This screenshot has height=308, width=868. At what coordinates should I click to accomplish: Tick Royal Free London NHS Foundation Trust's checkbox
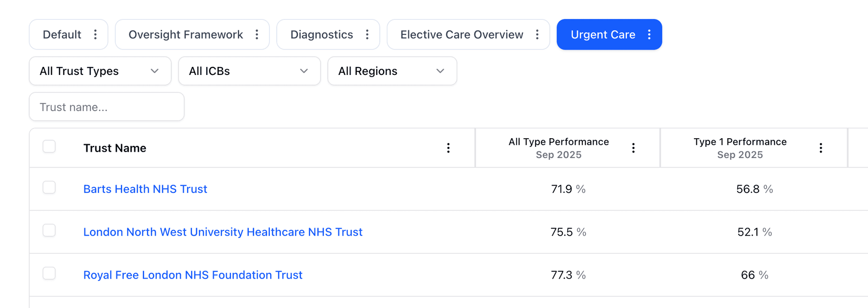click(x=49, y=273)
